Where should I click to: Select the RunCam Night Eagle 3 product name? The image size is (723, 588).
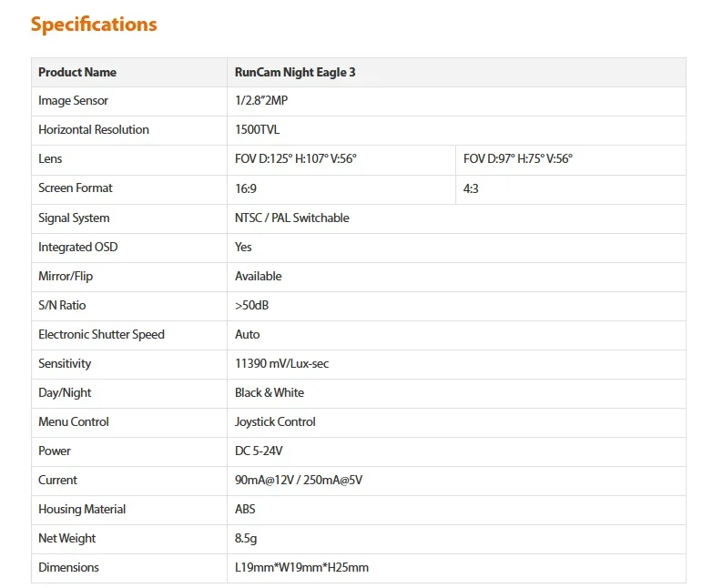click(x=295, y=72)
